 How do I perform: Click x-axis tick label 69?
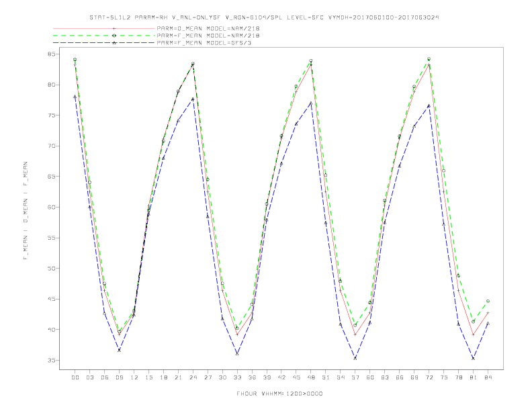point(414,377)
